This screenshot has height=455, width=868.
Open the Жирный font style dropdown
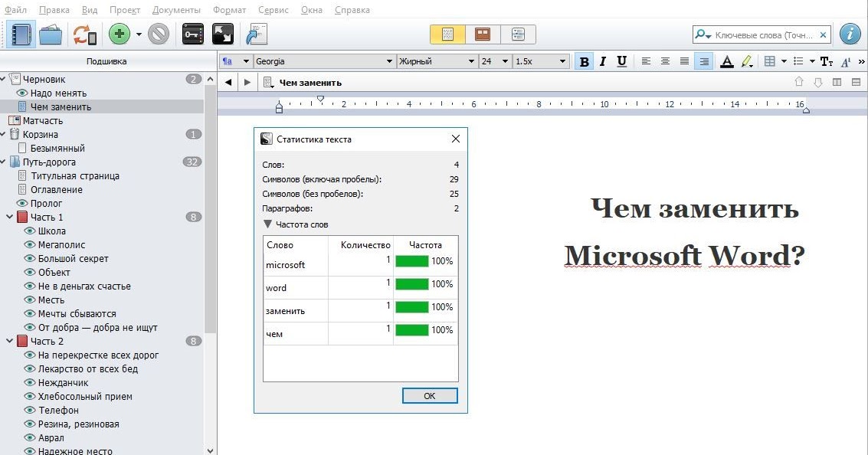click(437, 61)
